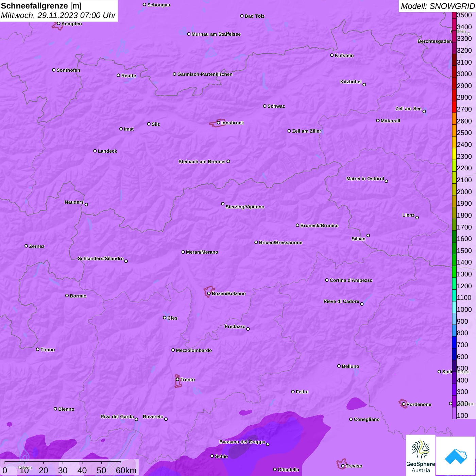Click the Modell: SNOWGRID label

coord(438,6)
